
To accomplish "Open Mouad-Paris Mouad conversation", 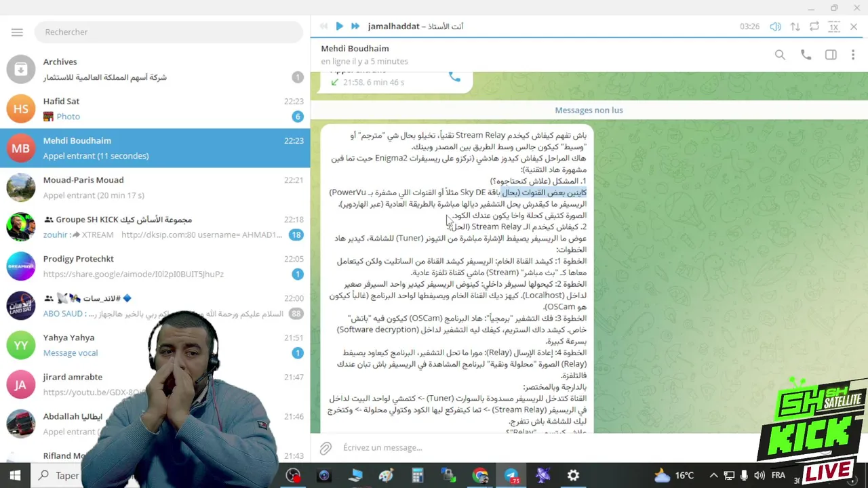I will tap(155, 187).
